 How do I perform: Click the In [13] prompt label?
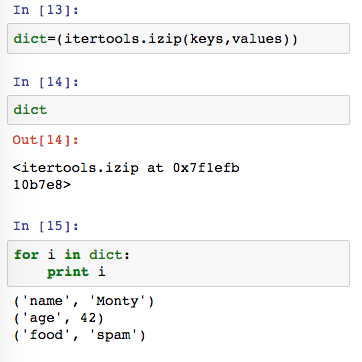tap(46, 10)
